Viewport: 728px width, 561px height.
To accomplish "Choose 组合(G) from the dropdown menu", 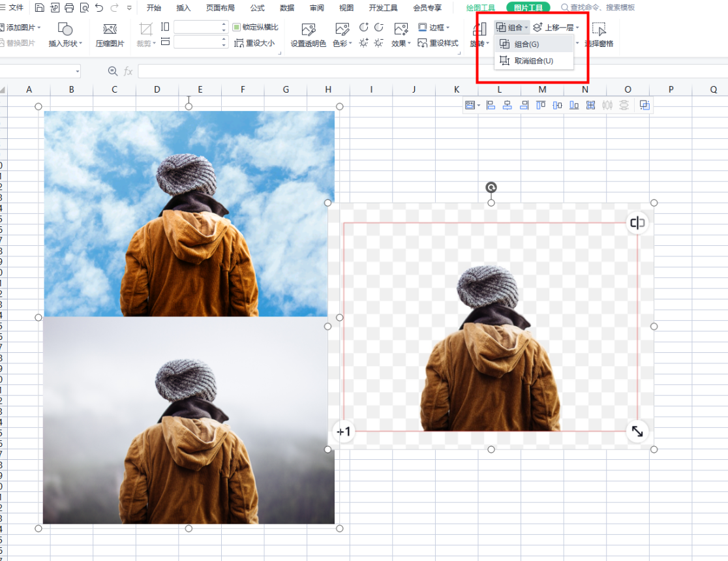I will point(534,44).
